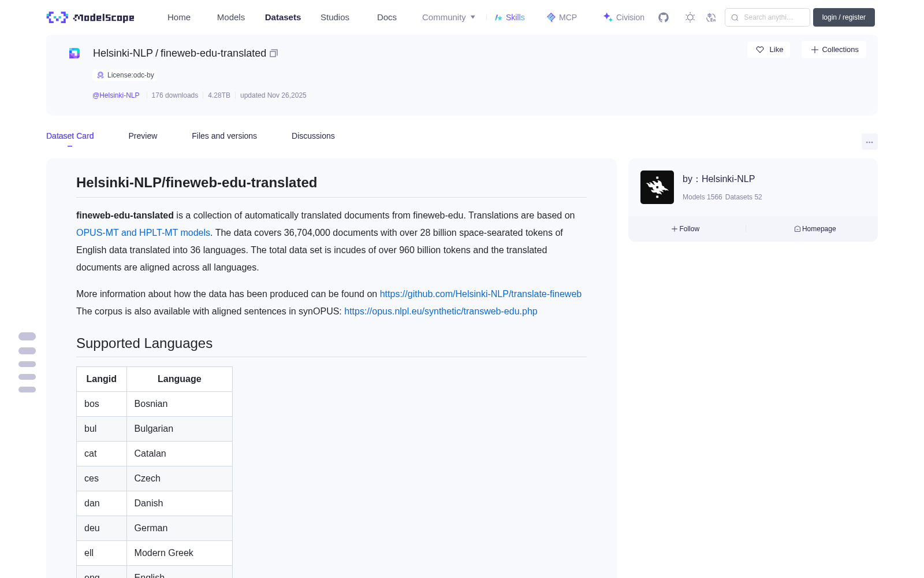This screenshot has height=578, width=924.
Task: Open the OPUS-MT and HPLT-MT models link
Action: pyautogui.click(x=143, y=232)
